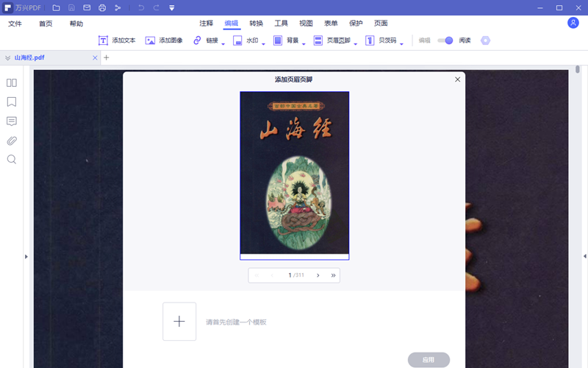Click the 添加文本 add text tool
The image size is (588, 368).
pos(117,40)
